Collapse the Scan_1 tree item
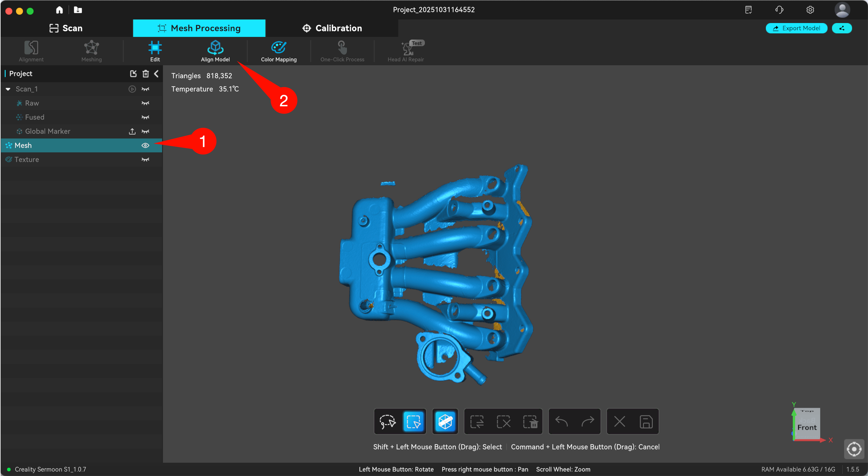Screen dimensions: 868x476 pyautogui.click(x=8, y=89)
